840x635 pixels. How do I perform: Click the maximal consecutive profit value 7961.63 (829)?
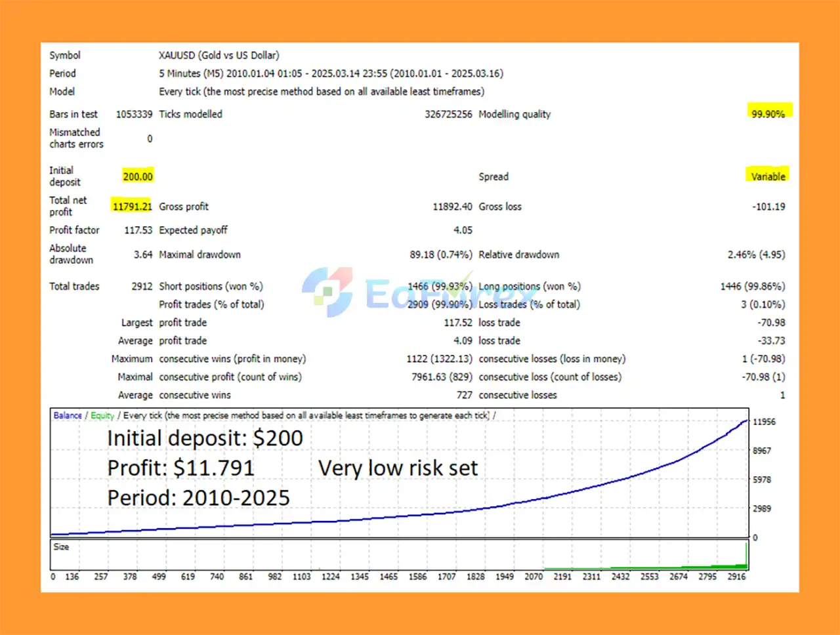(x=442, y=377)
